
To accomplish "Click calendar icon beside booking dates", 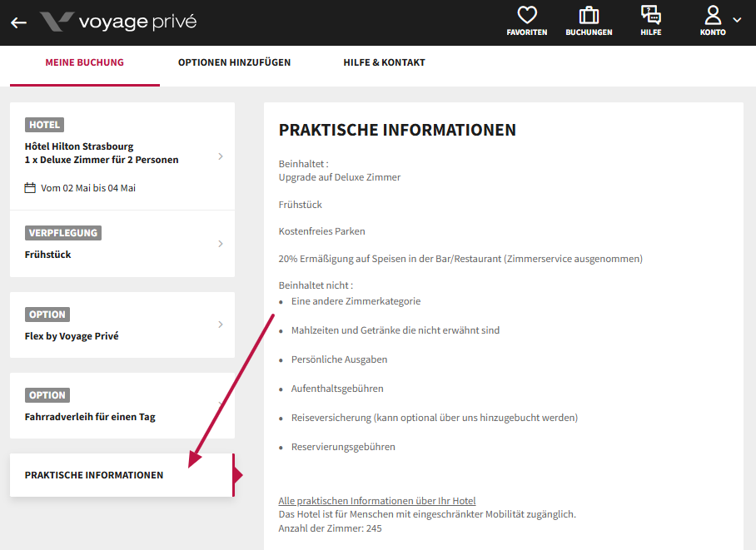I will pyautogui.click(x=31, y=188).
